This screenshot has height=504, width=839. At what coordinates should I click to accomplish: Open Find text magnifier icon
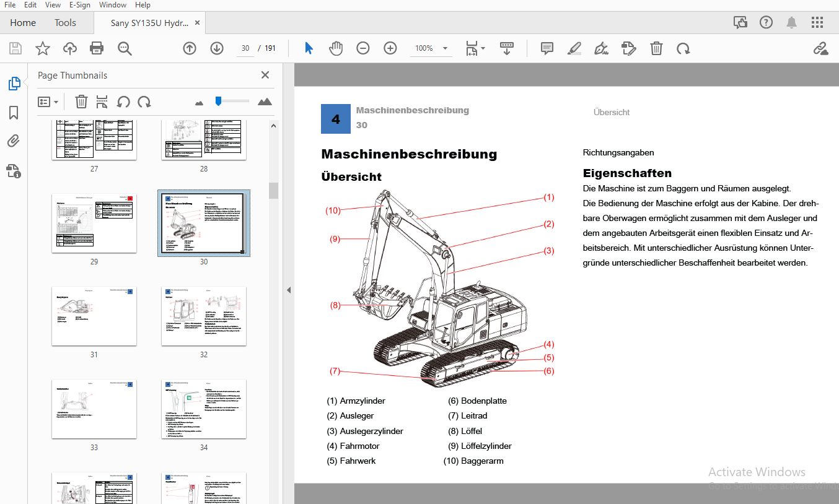point(125,48)
